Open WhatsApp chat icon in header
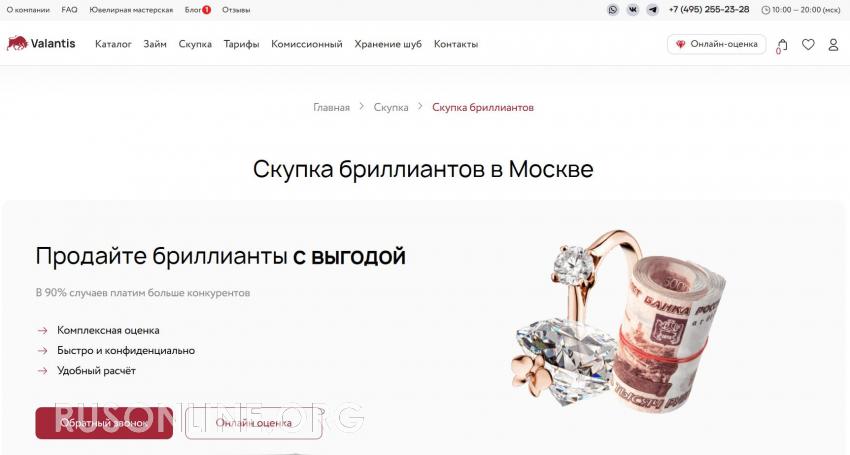The image size is (850, 455). [613, 10]
